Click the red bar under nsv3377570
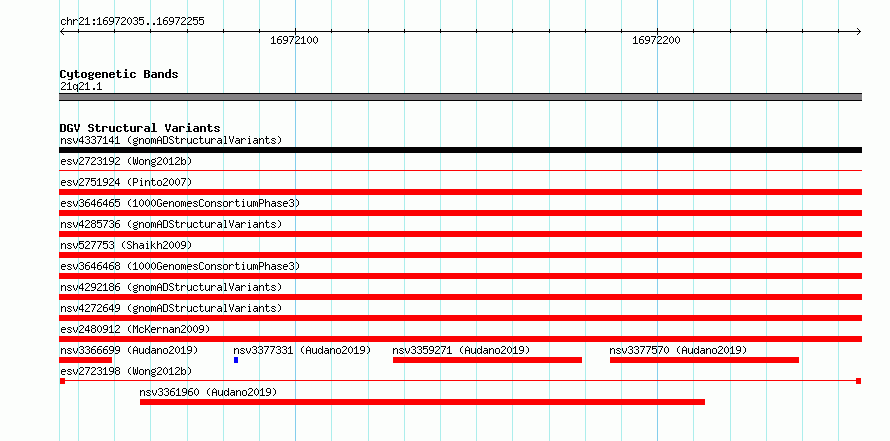This screenshot has width=890, height=441. pyautogui.click(x=704, y=360)
